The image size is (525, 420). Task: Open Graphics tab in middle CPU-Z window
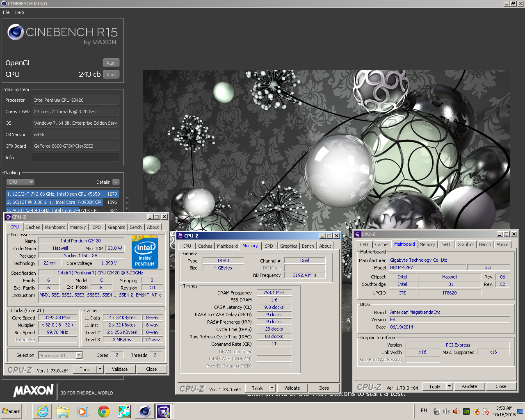click(289, 246)
